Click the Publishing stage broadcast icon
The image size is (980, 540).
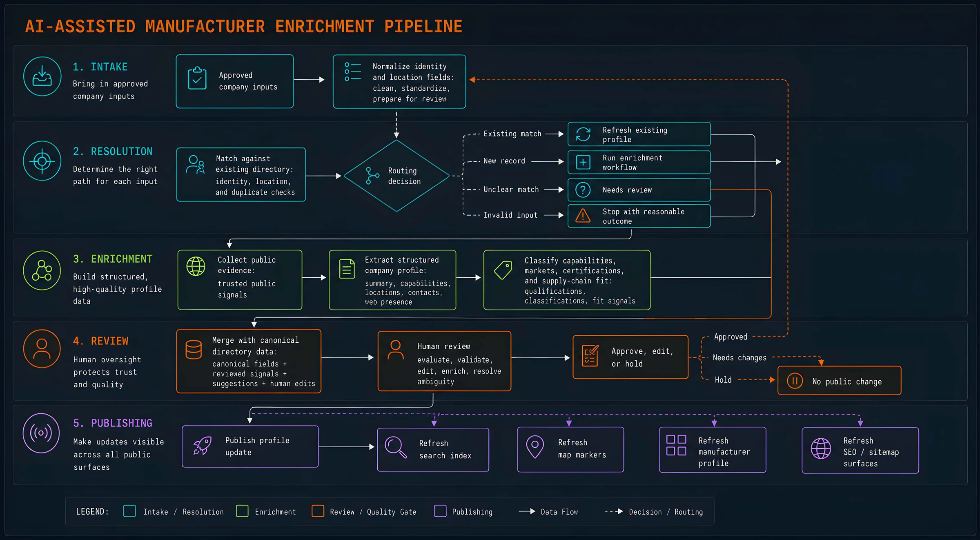pyautogui.click(x=41, y=433)
